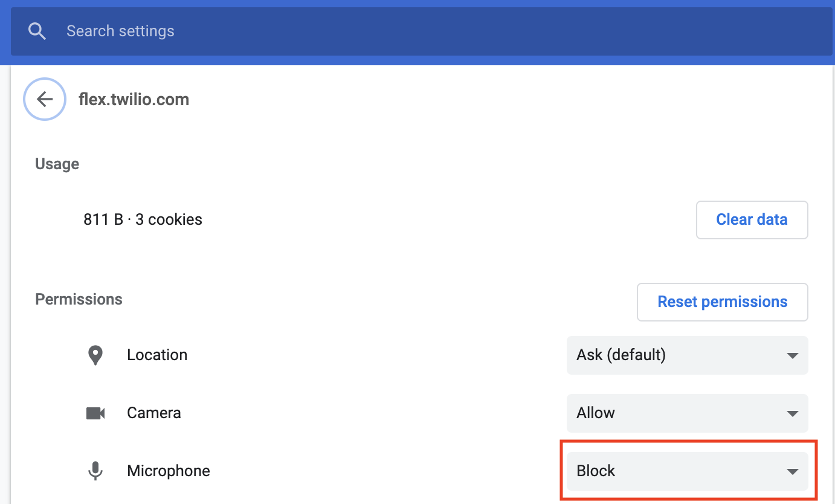Click the Permissions section heading
835x504 pixels.
[x=79, y=300]
